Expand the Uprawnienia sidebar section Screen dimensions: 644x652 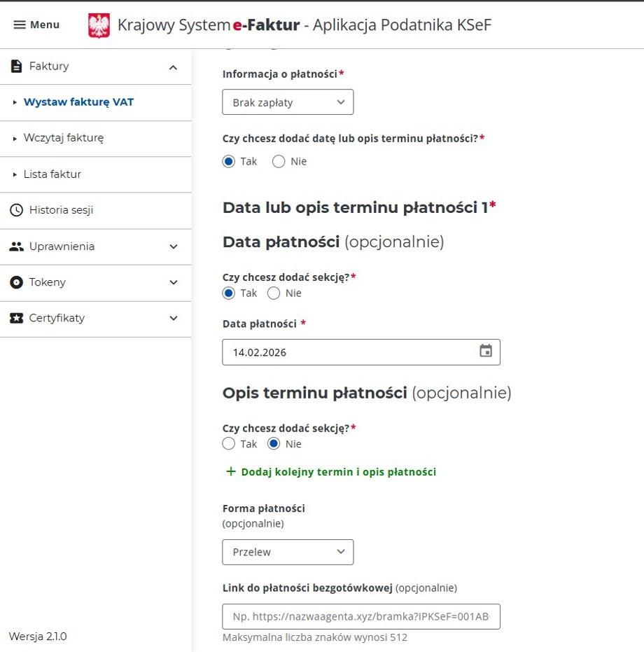point(173,247)
